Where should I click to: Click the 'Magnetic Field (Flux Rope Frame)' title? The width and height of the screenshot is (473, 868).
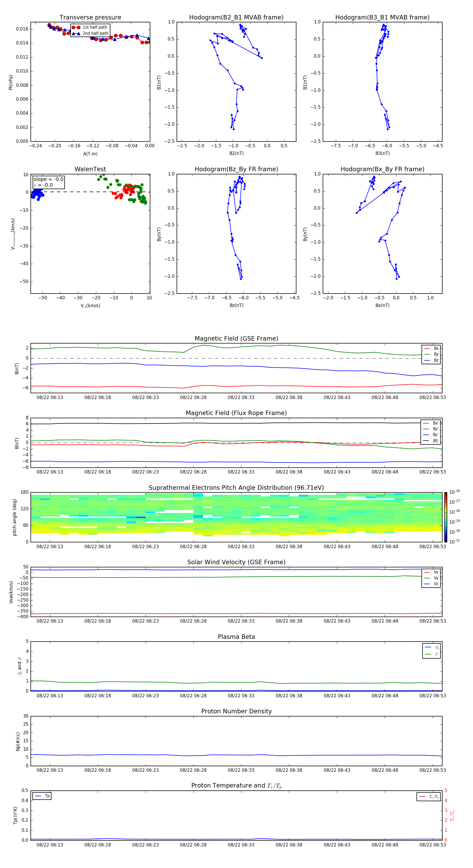[x=236, y=413]
